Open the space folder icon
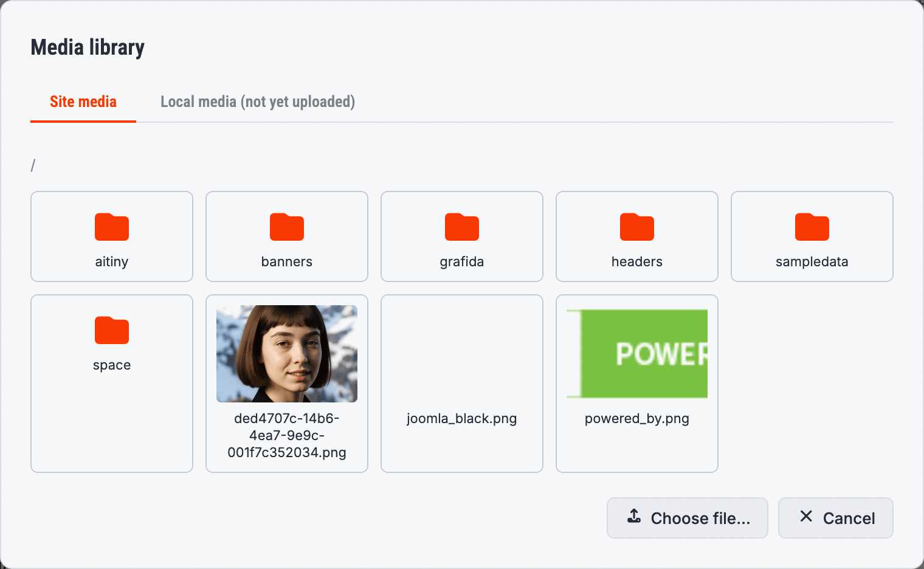924x569 pixels. tap(112, 330)
